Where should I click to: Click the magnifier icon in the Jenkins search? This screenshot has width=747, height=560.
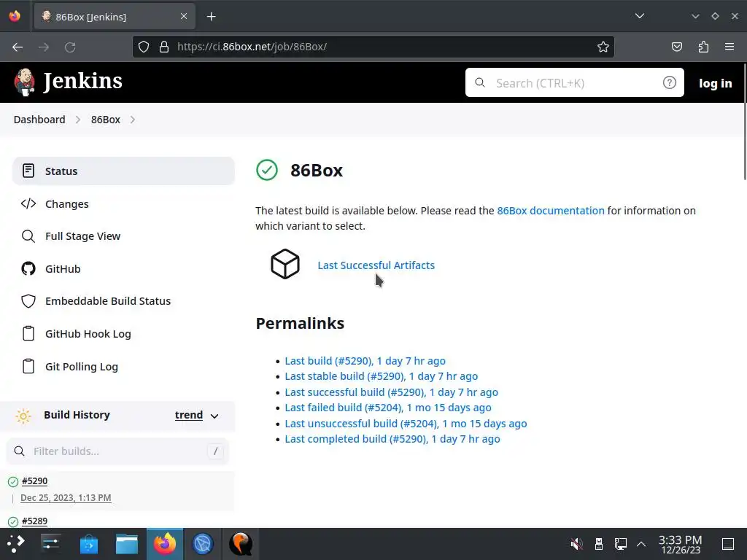(480, 83)
